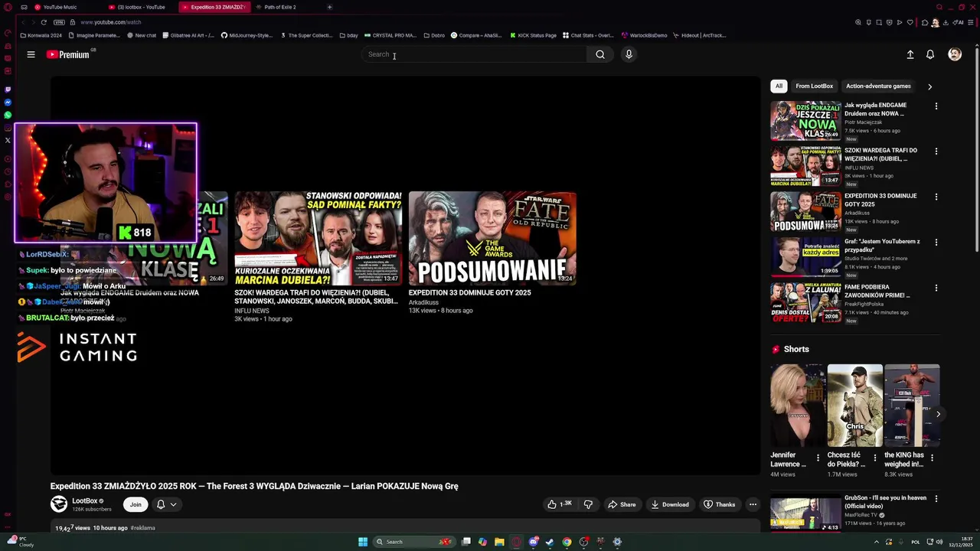The width and height of the screenshot is (980, 551).
Task: Open more actions ellipsis under the video
Action: tap(753, 504)
